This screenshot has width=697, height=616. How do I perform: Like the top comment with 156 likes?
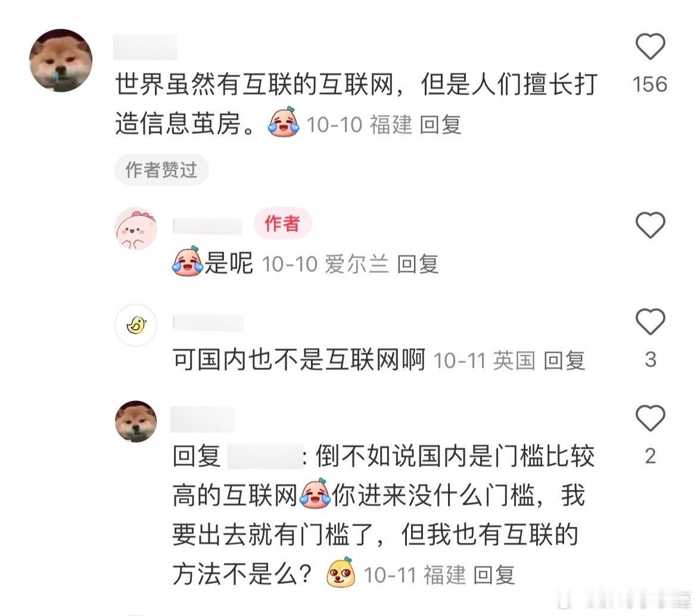651,46
